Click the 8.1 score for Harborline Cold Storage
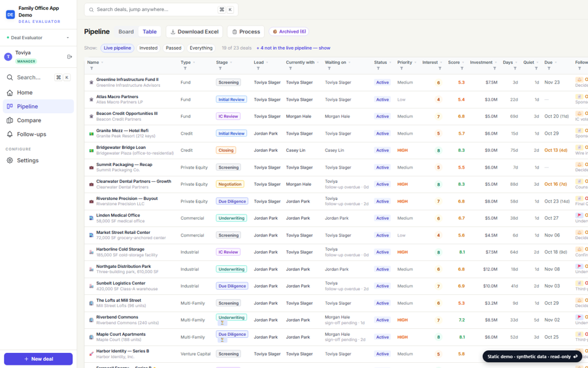This screenshot has height=368, width=588. click(462, 252)
